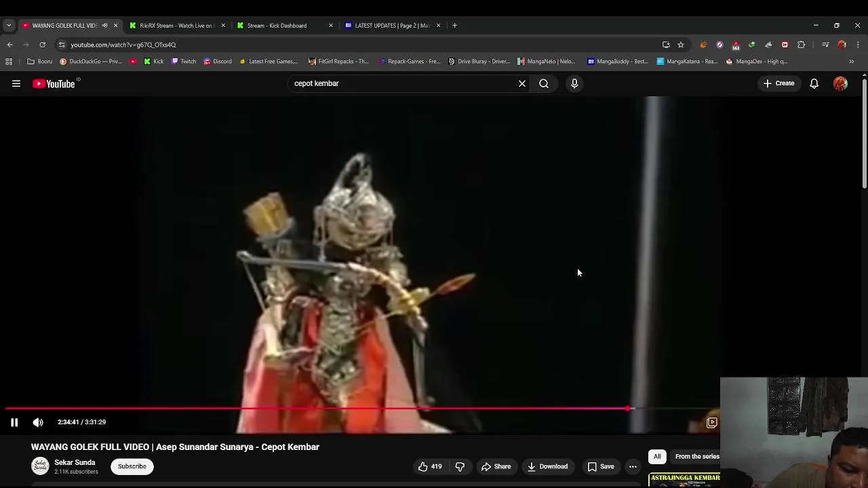Save video to playlist
The image size is (868, 488).
(x=601, y=466)
